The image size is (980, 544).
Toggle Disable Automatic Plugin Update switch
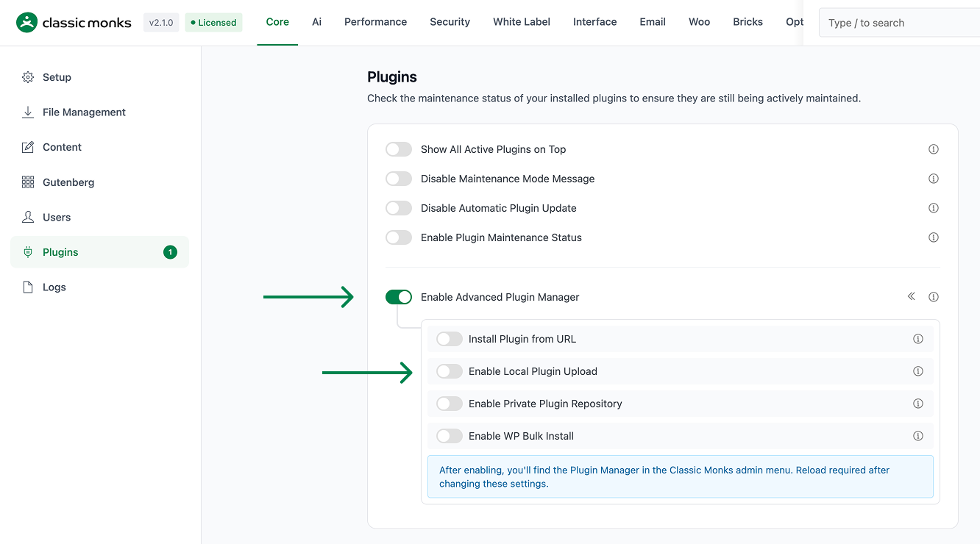(x=399, y=208)
